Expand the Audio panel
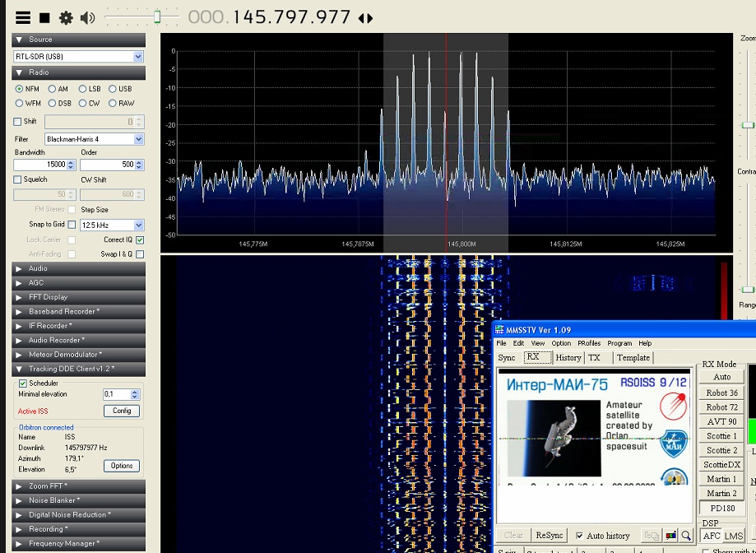The height and width of the screenshot is (553, 756). 79,268
